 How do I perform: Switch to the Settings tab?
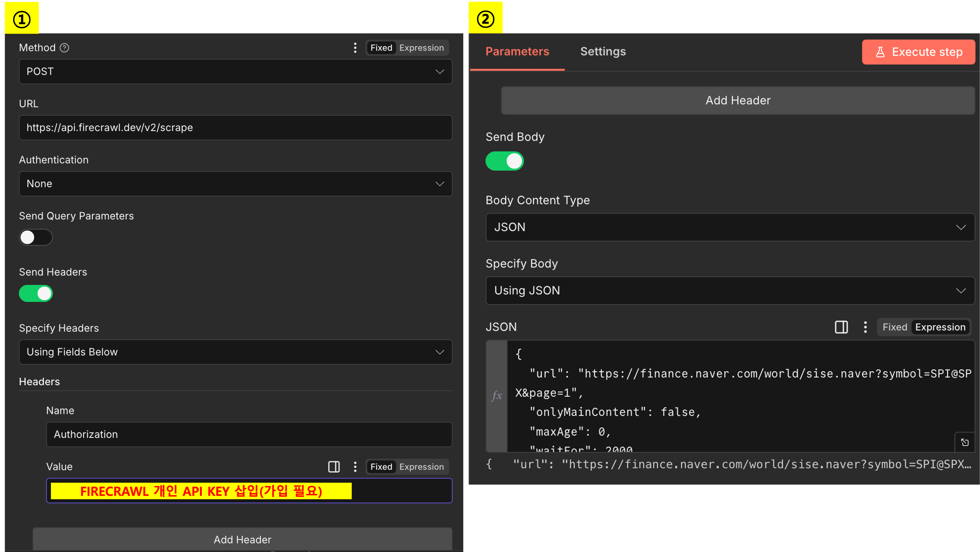603,51
